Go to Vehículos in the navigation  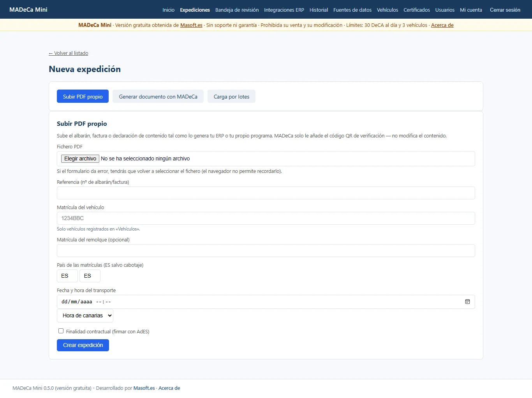[x=388, y=10]
